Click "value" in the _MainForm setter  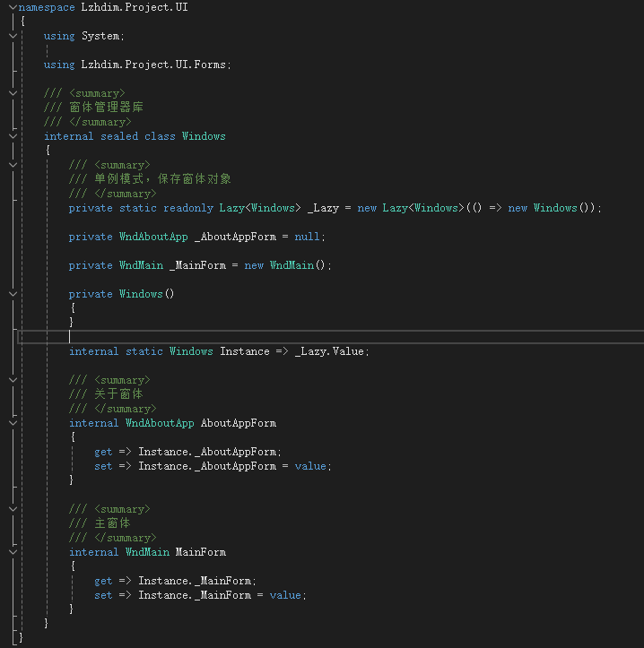coord(285,595)
